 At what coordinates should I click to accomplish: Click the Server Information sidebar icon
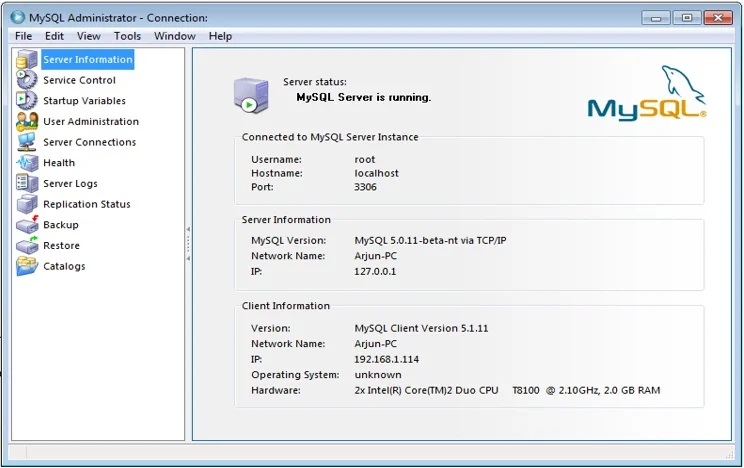27,59
